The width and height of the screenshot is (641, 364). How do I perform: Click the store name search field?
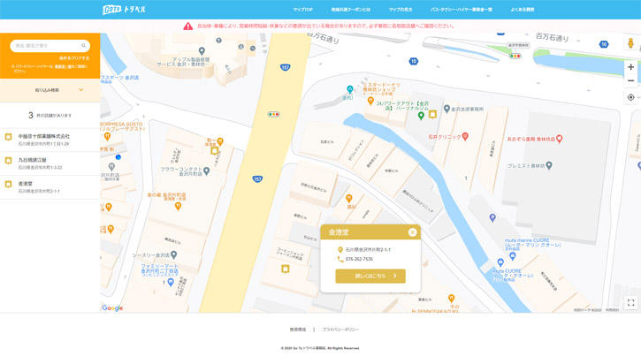[44, 46]
